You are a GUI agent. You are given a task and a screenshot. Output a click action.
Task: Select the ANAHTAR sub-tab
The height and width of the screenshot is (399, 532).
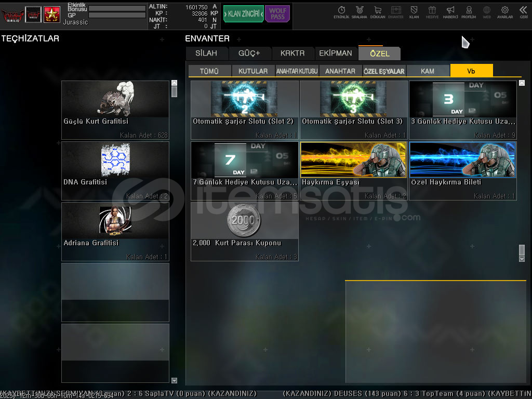coord(340,71)
